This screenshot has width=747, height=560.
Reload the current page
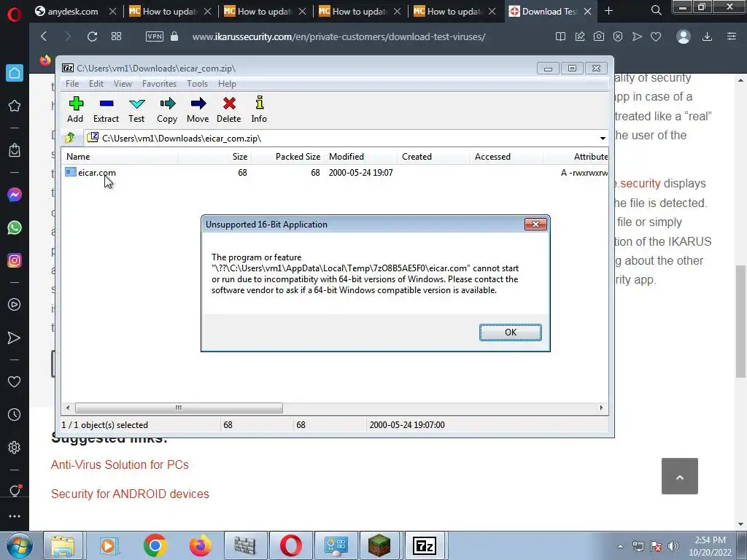92,36
